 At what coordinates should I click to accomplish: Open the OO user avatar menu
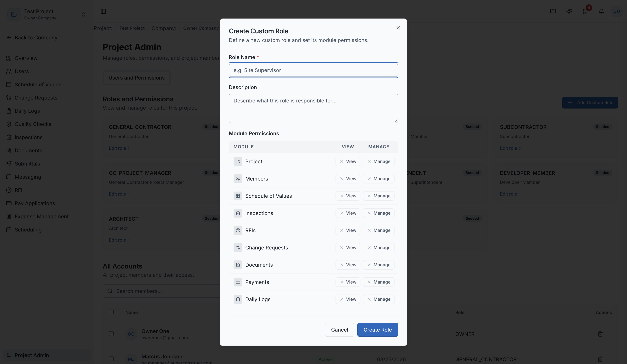click(x=616, y=11)
